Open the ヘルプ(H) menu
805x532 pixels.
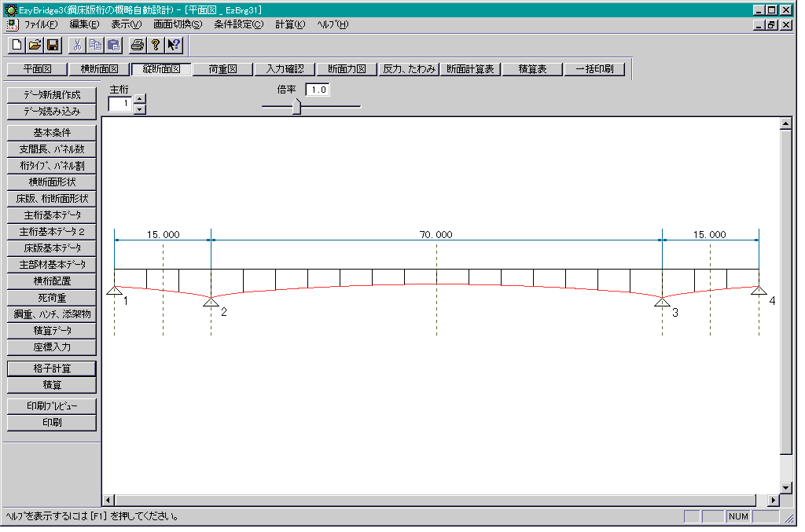333,24
